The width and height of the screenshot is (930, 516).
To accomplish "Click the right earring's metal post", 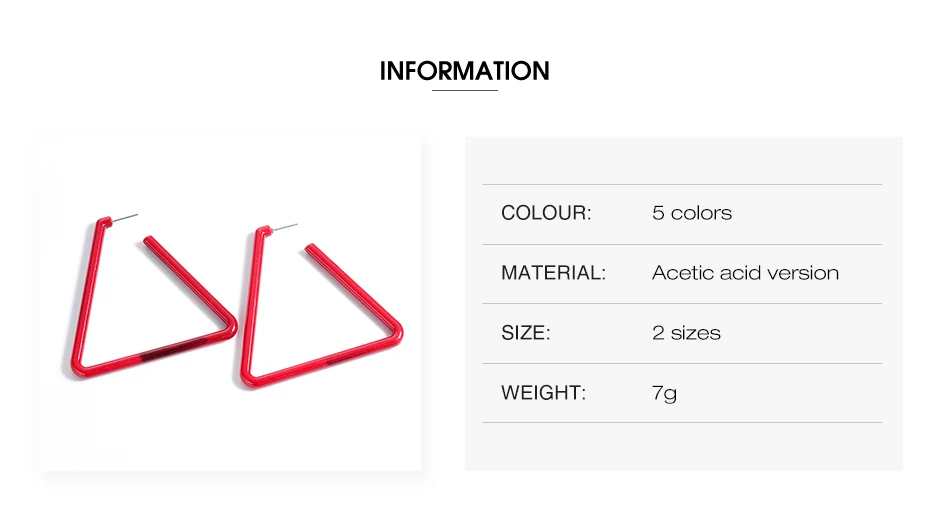I will (285, 228).
